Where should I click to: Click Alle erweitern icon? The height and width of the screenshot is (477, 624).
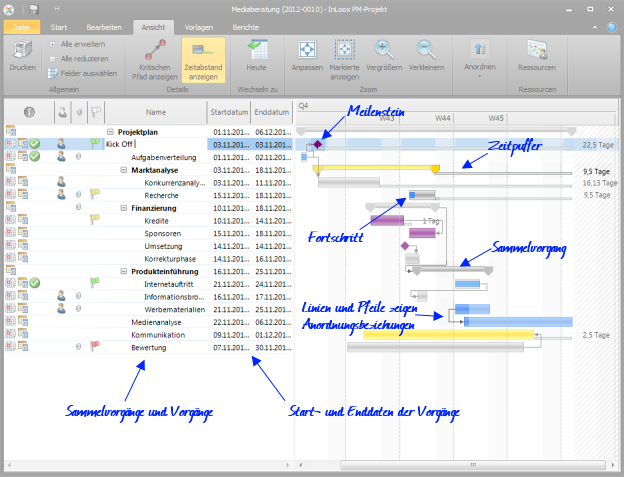coord(52,44)
